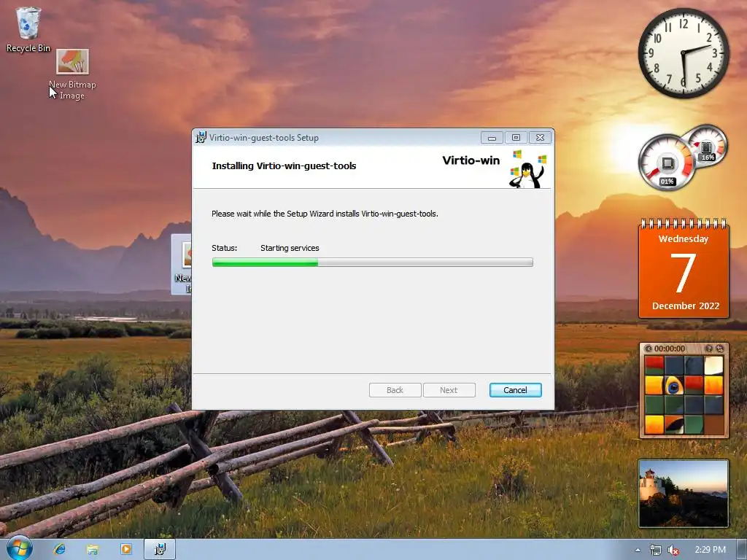Shuffle the picture puzzle with the solve icon
This screenshot has width=747, height=560.
point(720,349)
